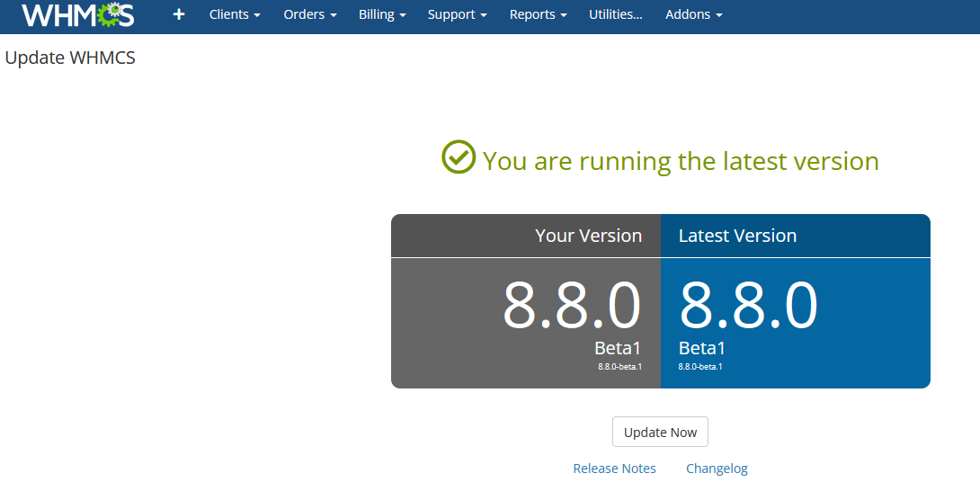Click the large 8.8.0 under Your Version
Viewport: 980px width, 491px height.
[x=572, y=306]
